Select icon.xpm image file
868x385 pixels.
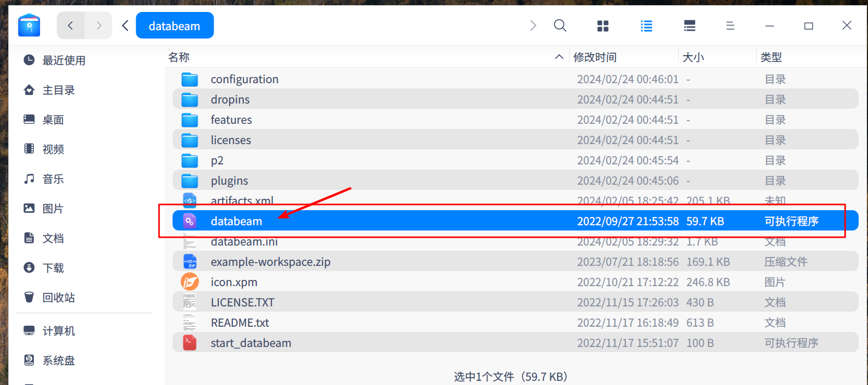pyautogui.click(x=234, y=282)
